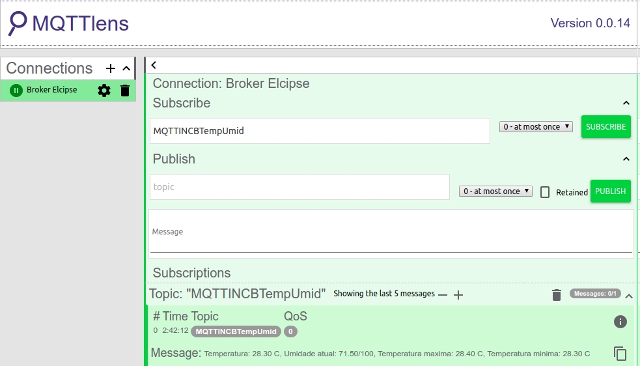Delete the Broker Elcipse connection
This screenshot has width=640, height=366.
tap(125, 90)
